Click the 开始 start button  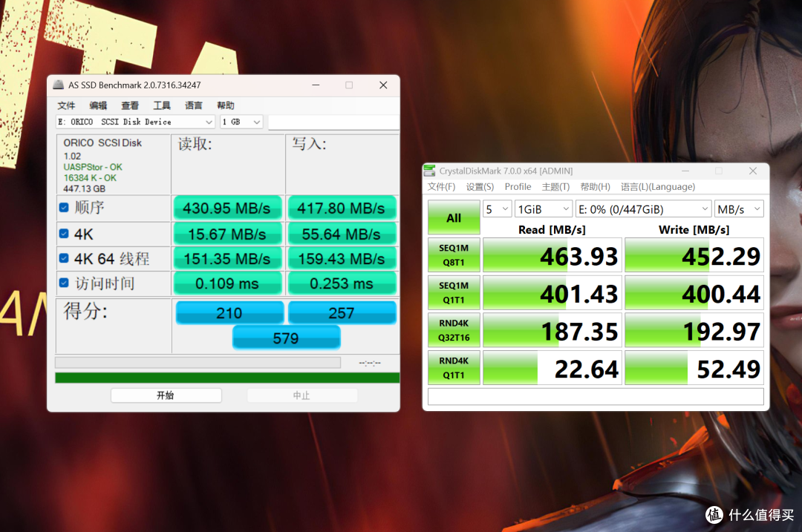pyautogui.click(x=166, y=395)
